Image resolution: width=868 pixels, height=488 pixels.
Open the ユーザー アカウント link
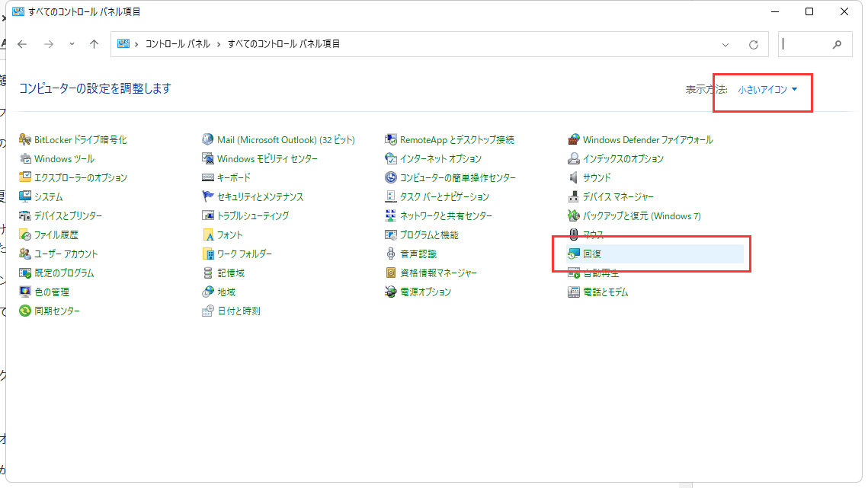pos(66,254)
